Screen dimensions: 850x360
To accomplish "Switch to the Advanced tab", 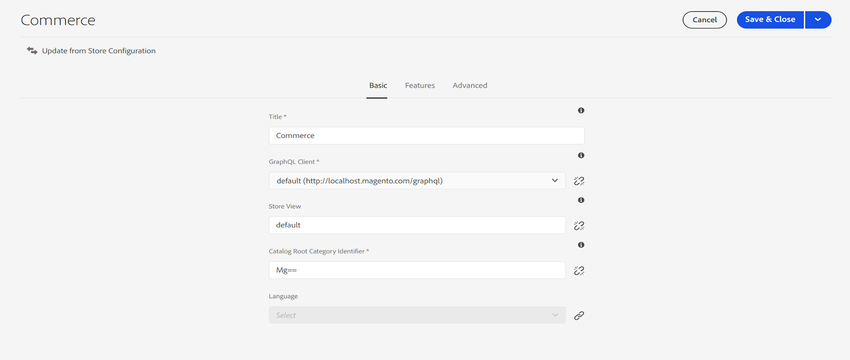I will tap(470, 85).
